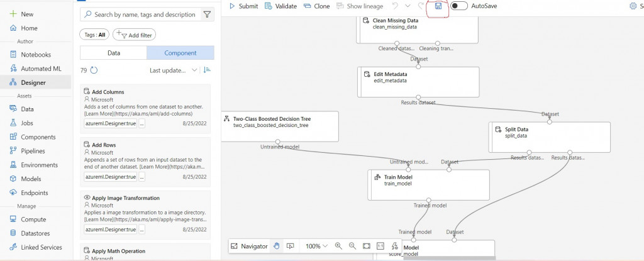The image size is (644, 261).
Task: Select the hand pan tool
Action: tap(277, 246)
